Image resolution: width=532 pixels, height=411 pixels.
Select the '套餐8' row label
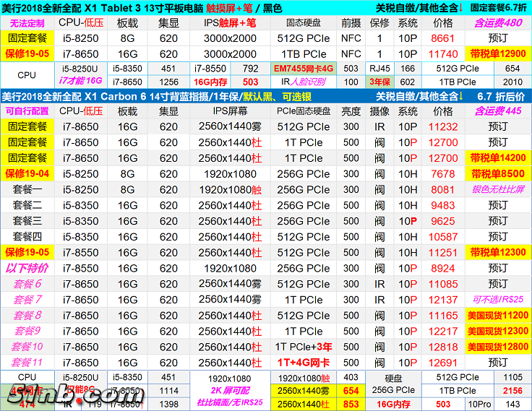(27, 315)
